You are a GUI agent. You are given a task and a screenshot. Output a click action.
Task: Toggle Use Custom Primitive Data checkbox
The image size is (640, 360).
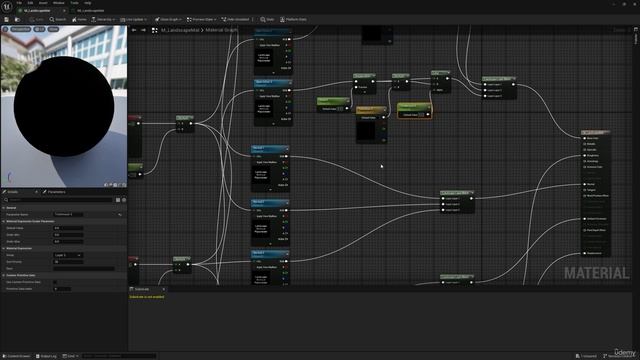click(55, 282)
